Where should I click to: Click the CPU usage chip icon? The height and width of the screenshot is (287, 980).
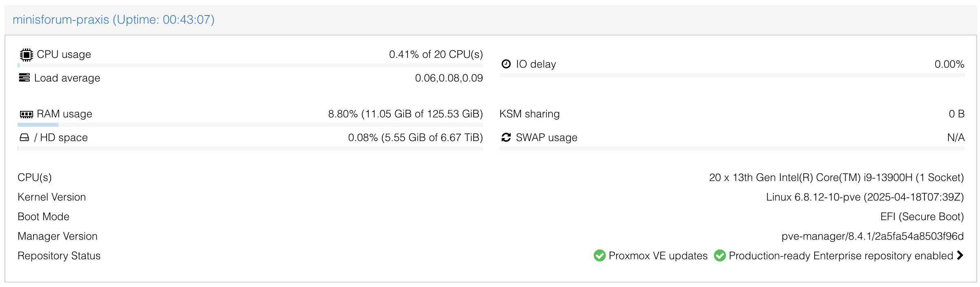26,55
